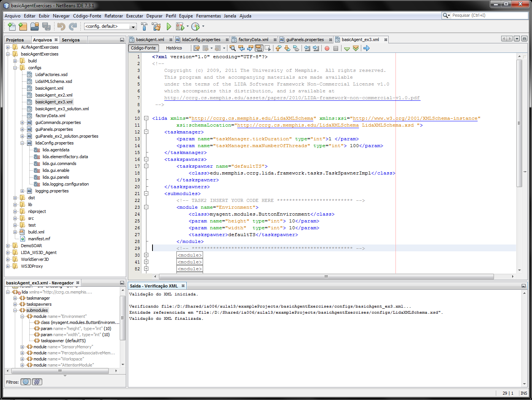Click the New File toolbar icon
The width and height of the screenshot is (532, 400).
click(12, 27)
